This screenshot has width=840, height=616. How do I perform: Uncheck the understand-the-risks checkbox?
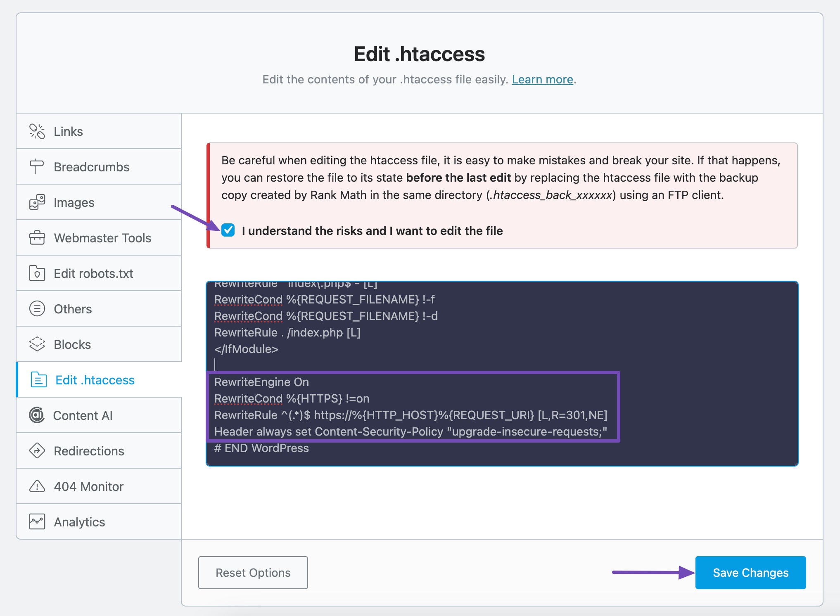point(228,230)
